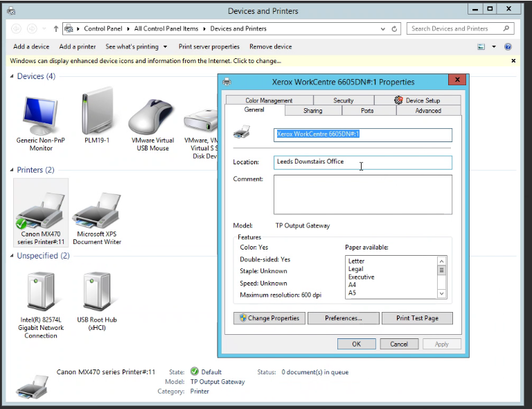532x409 pixels.
Task: Switch to the Color Management tab
Action: pyautogui.click(x=269, y=100)
